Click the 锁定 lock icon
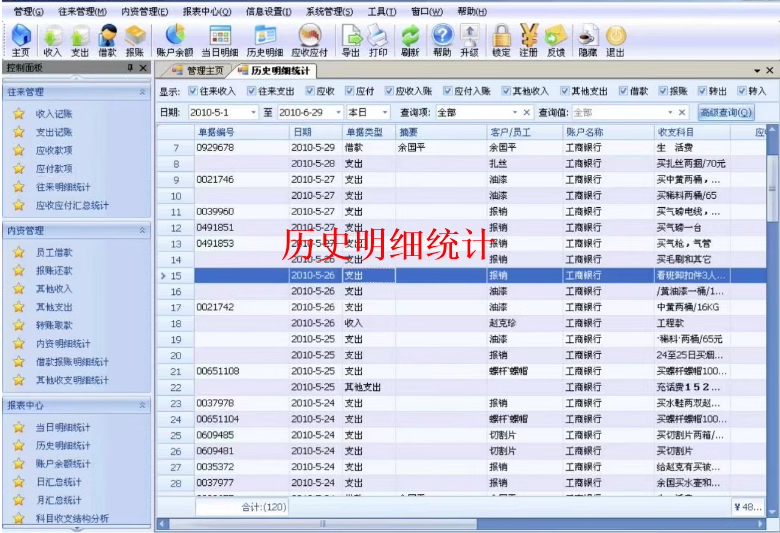Image resolution: width=780 pixels, height=533 pixels. 501,40
